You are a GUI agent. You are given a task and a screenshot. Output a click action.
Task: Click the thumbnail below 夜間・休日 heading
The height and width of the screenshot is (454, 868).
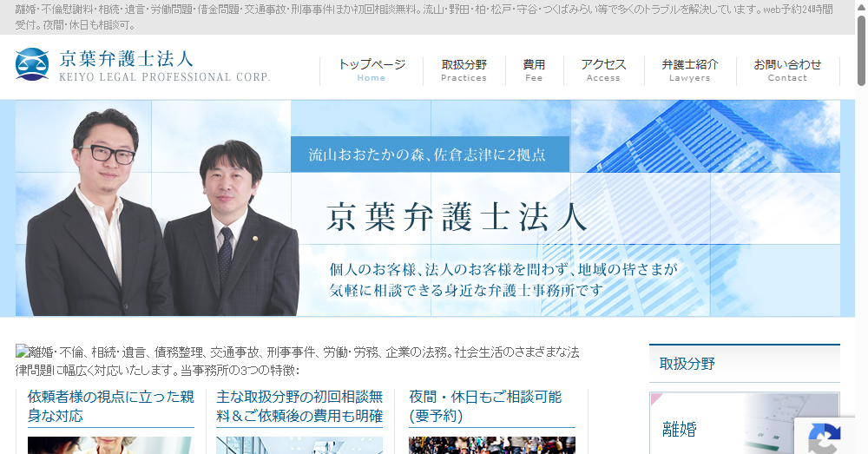click(491, 444)
